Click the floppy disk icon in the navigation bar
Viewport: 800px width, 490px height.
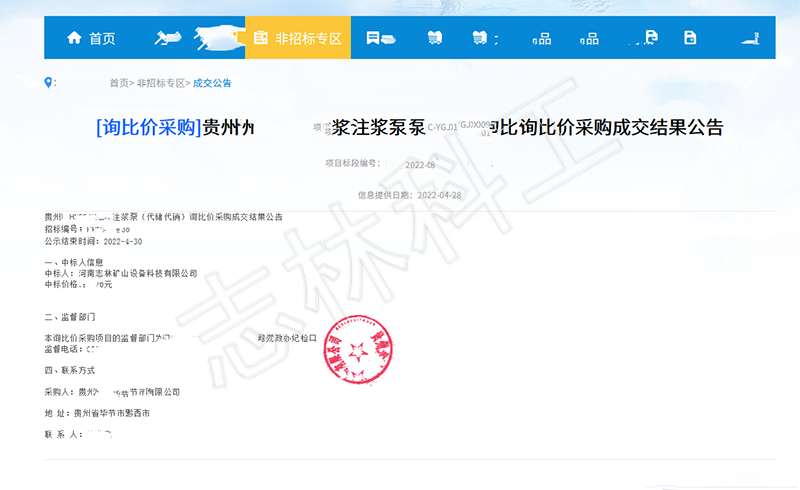(690, 37)
